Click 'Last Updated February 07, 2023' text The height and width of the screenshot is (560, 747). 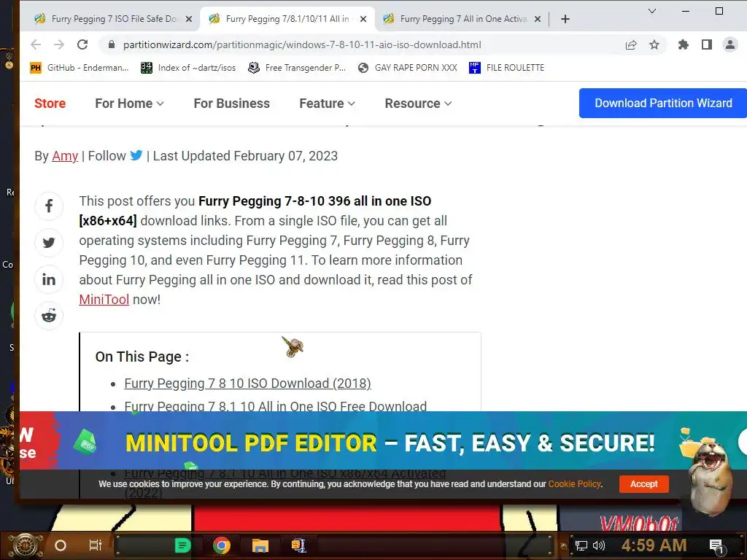[245, 156]
